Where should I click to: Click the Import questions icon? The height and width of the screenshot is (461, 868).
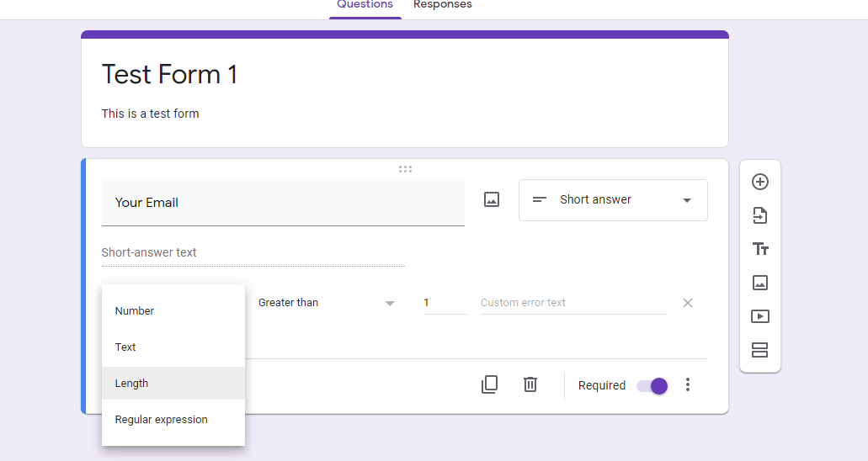(x=760, y=215)
